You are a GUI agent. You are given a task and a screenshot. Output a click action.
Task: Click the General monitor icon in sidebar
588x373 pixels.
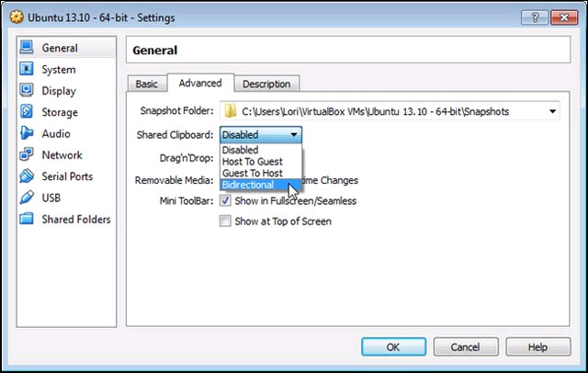[x=26, y=48]
